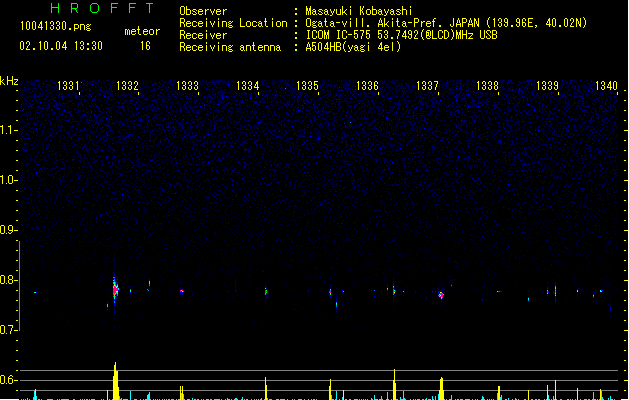Click the A504HB(yagi 4el) antenna text
The height and width of the screenshot is (400, 629).
[x=353, y=47]
